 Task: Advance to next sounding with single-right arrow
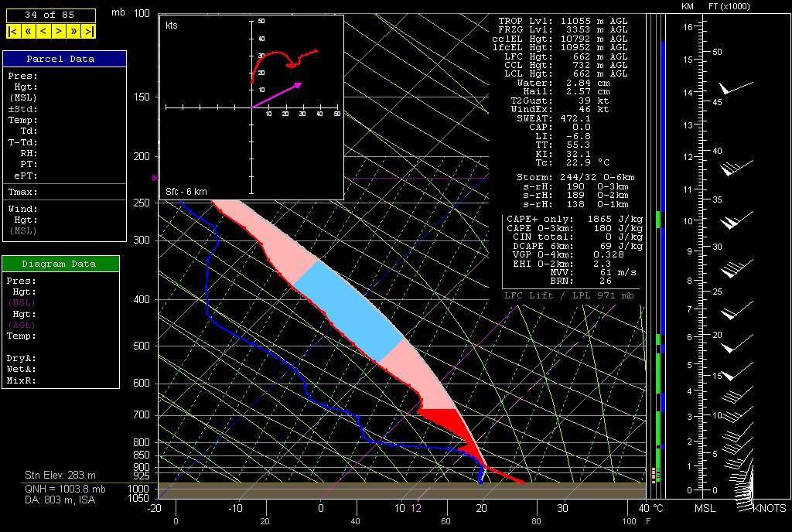(59, 31)
